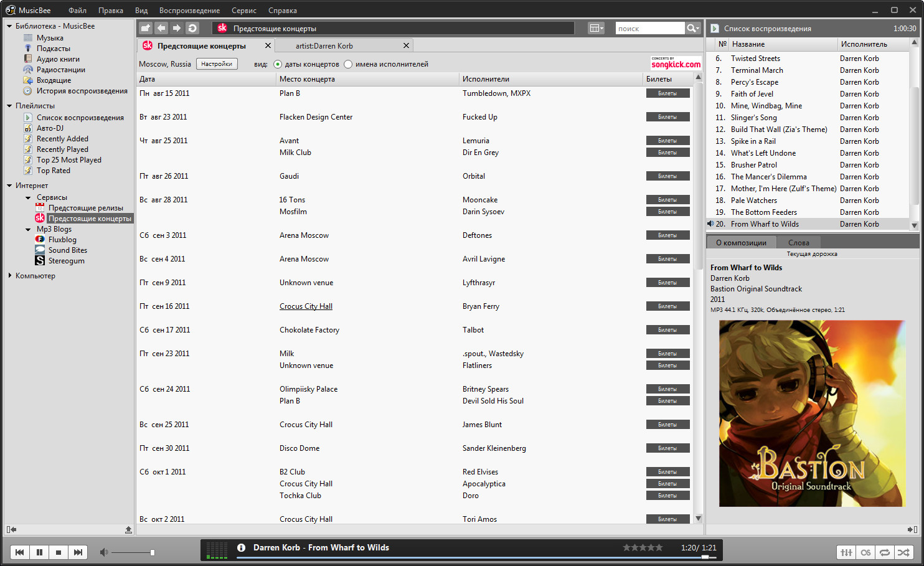Screen dimensions: 924x566
Task: Click the 'Настройки' button
Action: 217,64
